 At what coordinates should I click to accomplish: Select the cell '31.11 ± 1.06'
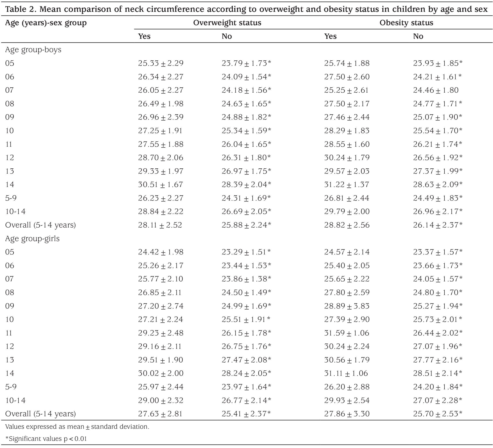[x=346, y=373]
